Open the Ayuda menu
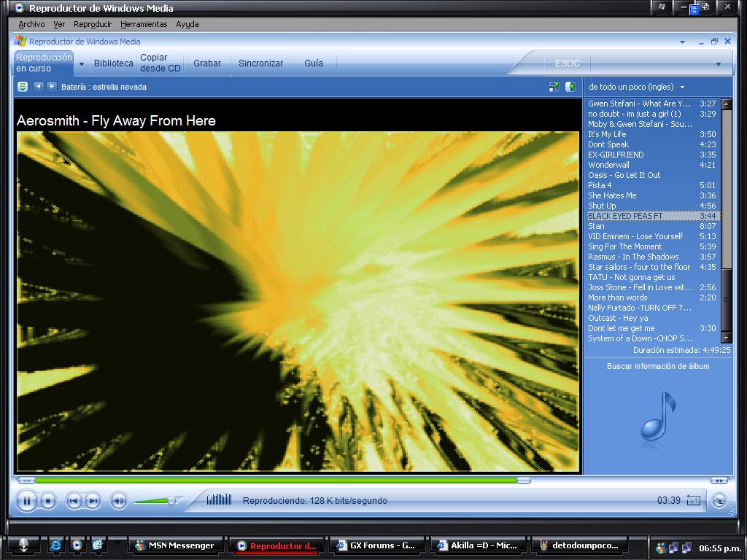747x560 pixels. (x=187, y=24)
